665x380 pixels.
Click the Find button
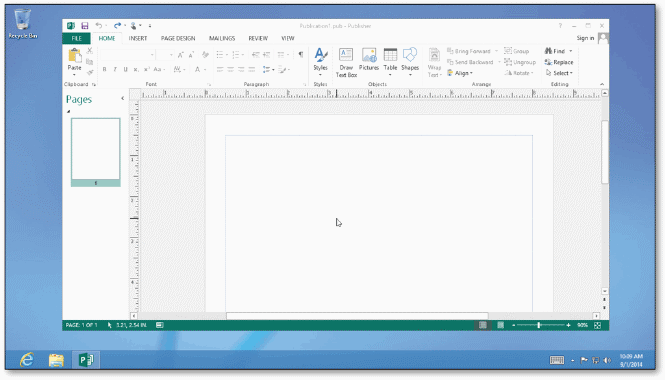pos(555,51)
